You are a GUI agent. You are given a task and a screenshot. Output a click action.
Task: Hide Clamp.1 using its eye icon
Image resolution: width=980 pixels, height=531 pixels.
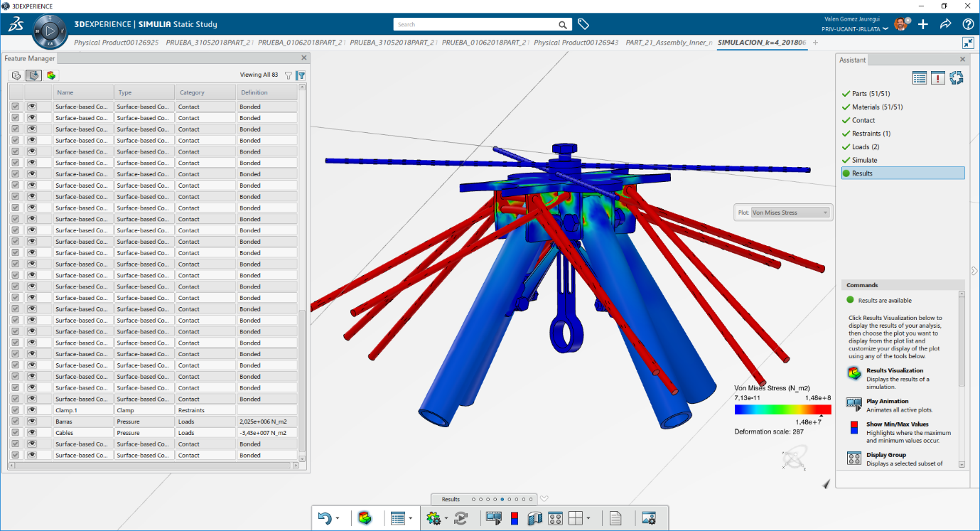32,410
